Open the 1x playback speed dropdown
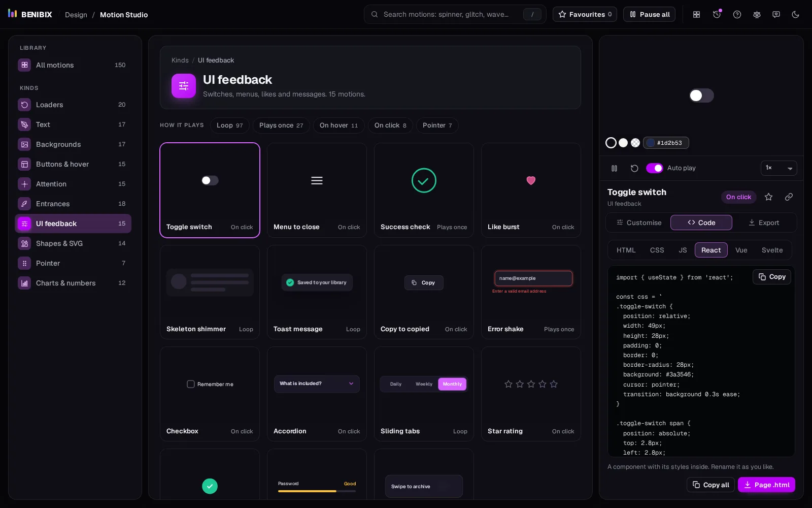The height and width of the screenshot is (508, 812). 779,168
